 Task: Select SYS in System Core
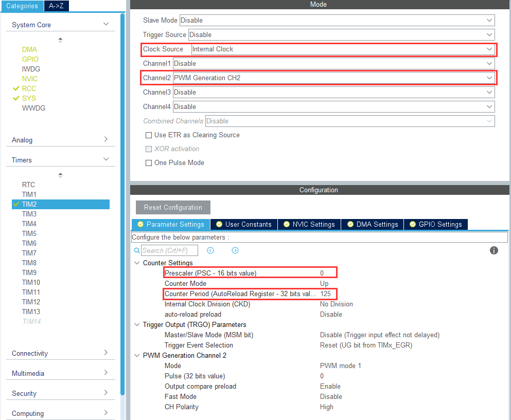point(29,98)
